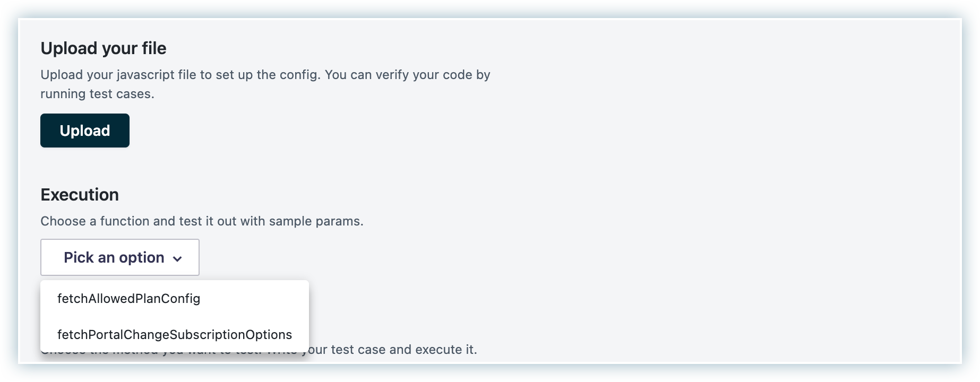
Task: Click the Execution section heading
Action: (x=79, y=195)
